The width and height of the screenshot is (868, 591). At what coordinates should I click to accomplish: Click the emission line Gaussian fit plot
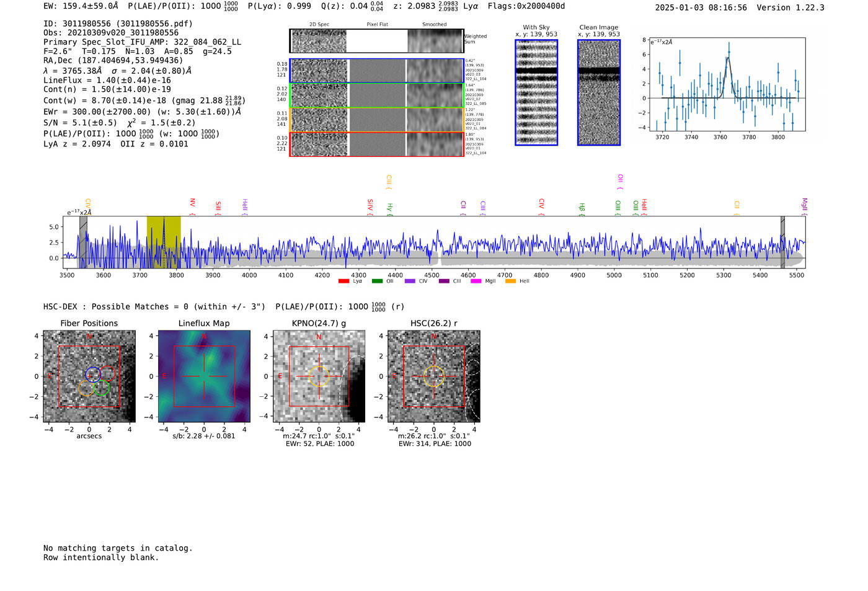727,84
